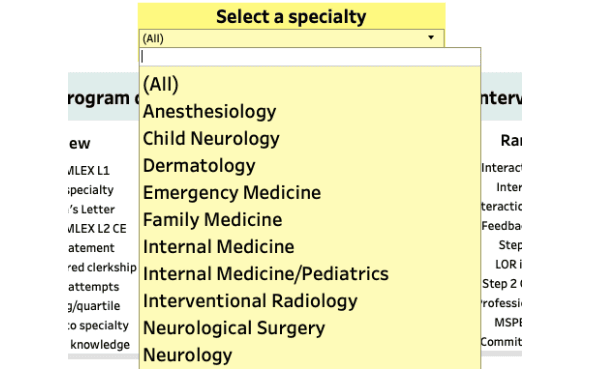This screenshot has height=372, width=609.
Task: Click the partially visible MLEX L1 label
Action: [89, 170]
